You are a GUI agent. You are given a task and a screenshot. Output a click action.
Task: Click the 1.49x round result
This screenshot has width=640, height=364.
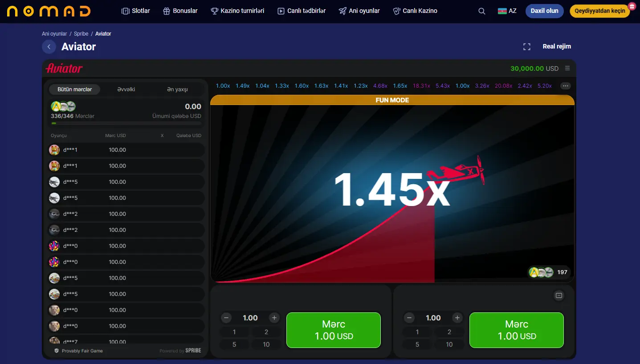tap(242, 86)
